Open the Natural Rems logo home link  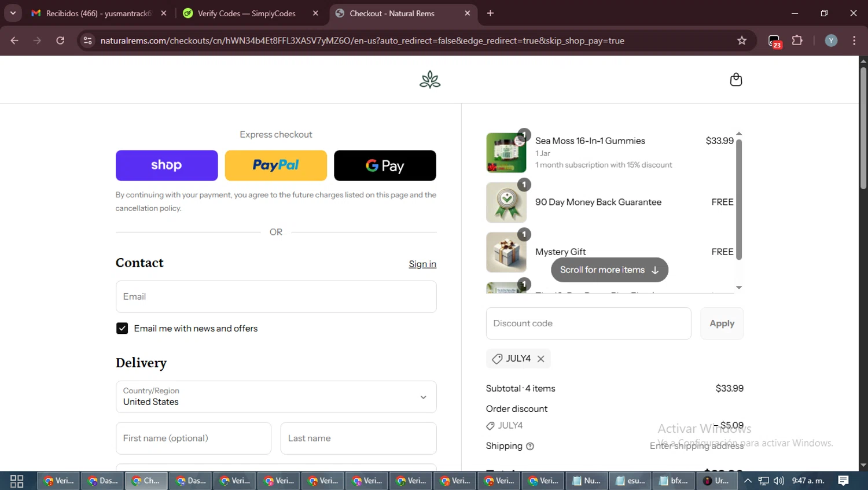click(x=430, y=80)
